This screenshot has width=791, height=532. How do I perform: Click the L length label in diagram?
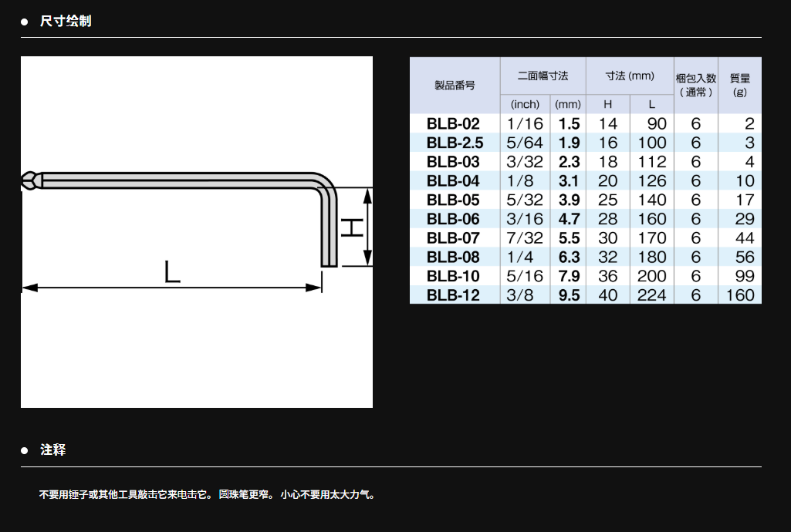[x=172, y=271]
